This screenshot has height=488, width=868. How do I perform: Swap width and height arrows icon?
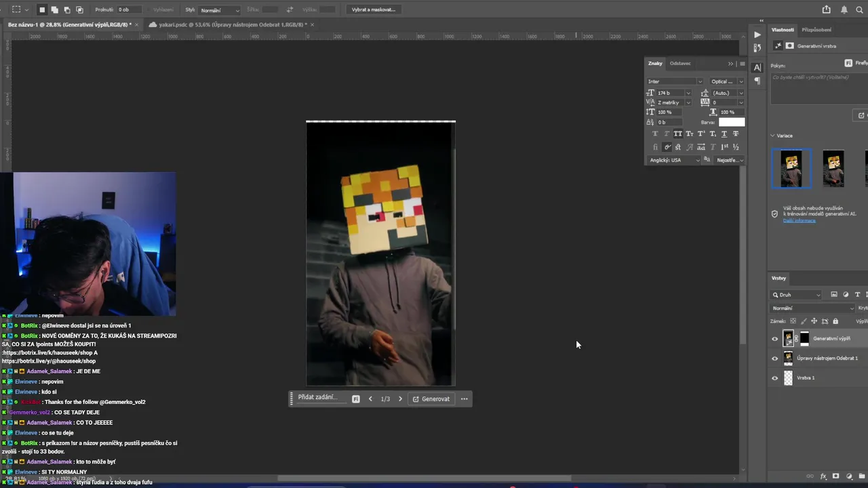(x=290, y=9)
